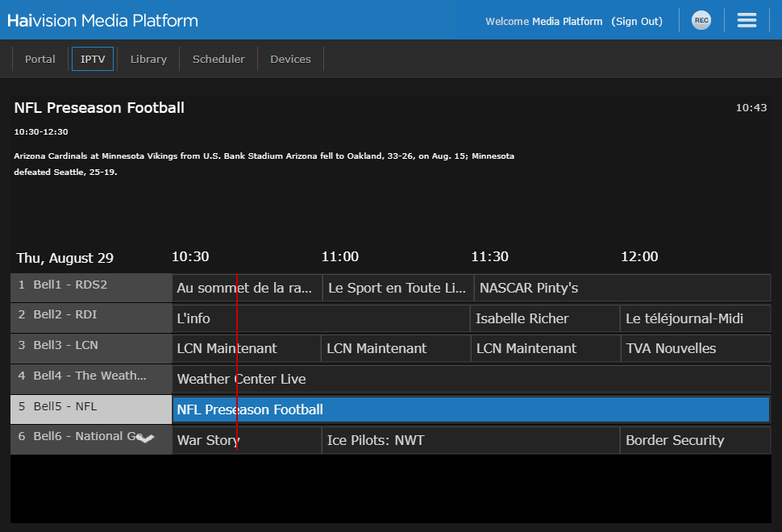Open the Library tab
Image resolution: width=782 pixels, height=532 pixels.
148,58
